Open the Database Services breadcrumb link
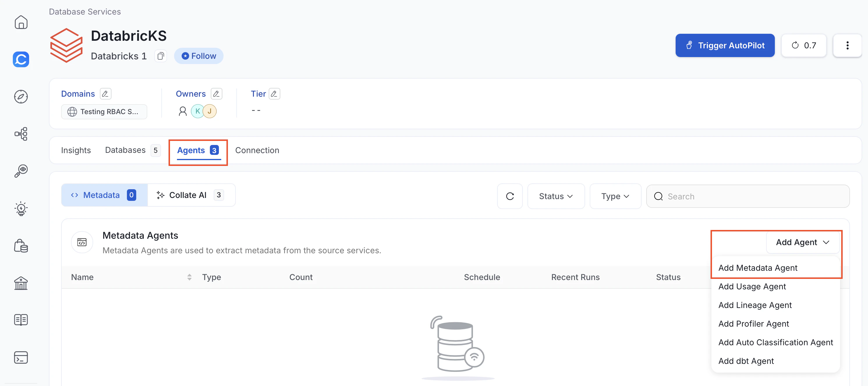The image size is (868, 386). tap(85, 11)
